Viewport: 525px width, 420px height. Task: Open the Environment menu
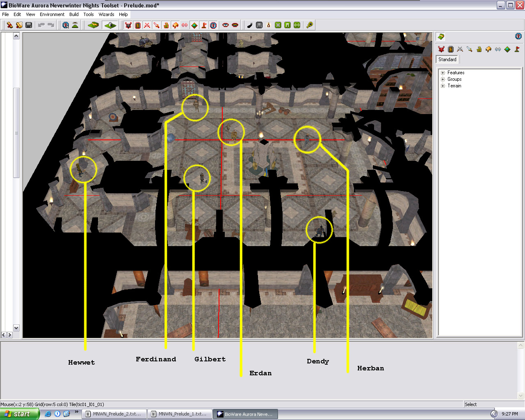click(52, 14)
